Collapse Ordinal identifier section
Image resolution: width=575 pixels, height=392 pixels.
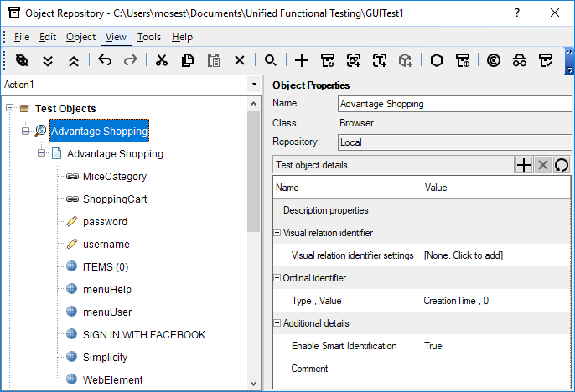click(x=277, y=278)
